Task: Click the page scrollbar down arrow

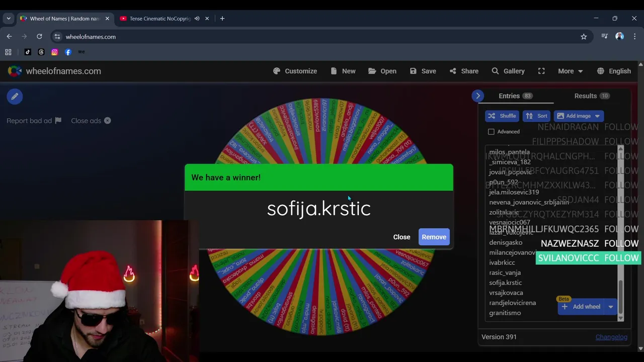Action: 640,348
